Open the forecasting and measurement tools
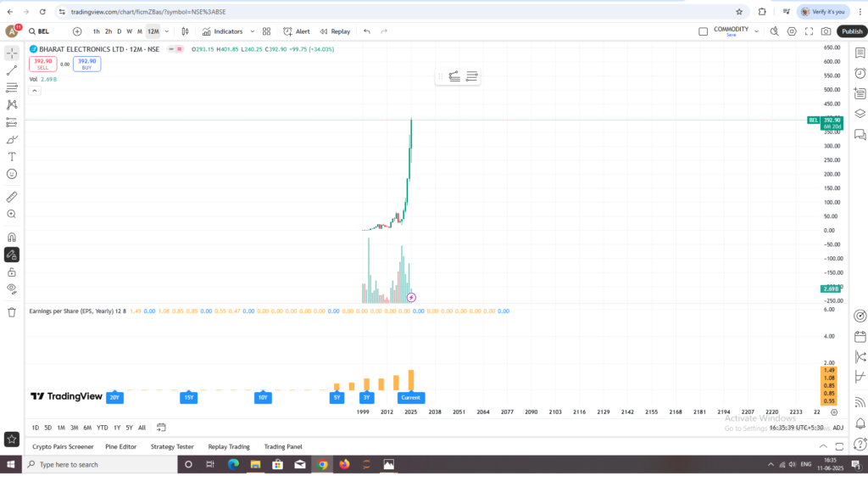868x487 pixels. 12,122
